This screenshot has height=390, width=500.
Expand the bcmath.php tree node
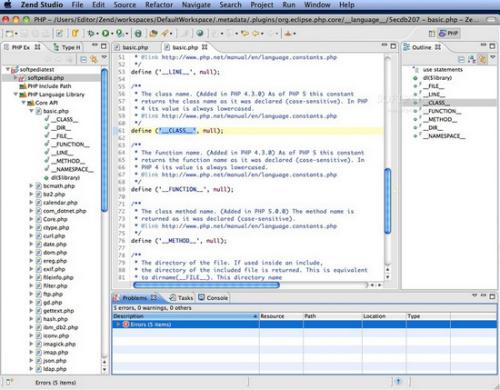click(31, 186)
